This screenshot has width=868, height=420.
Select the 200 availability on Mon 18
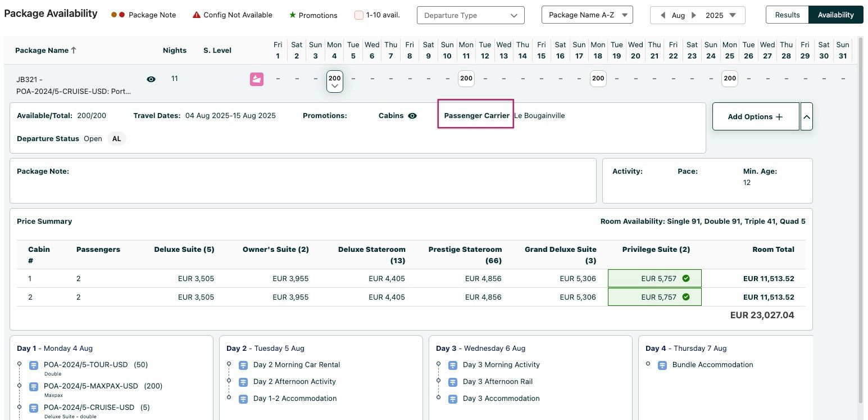pyautogui.click(x=598, y=79)
